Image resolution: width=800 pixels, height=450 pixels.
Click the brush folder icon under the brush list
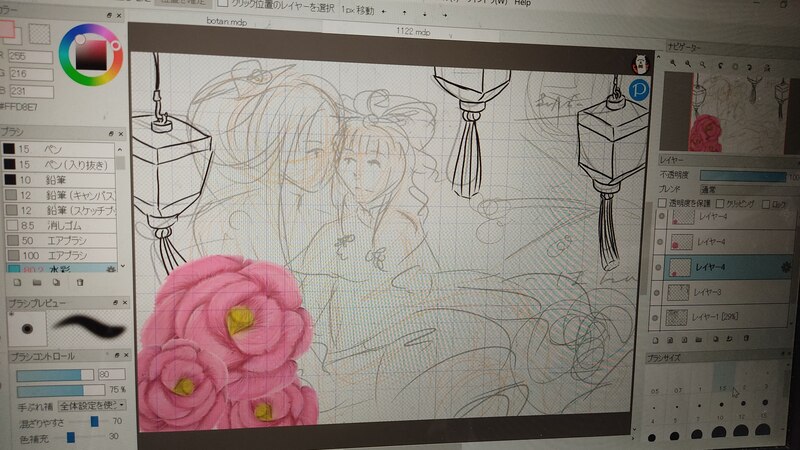pos(37,282)
